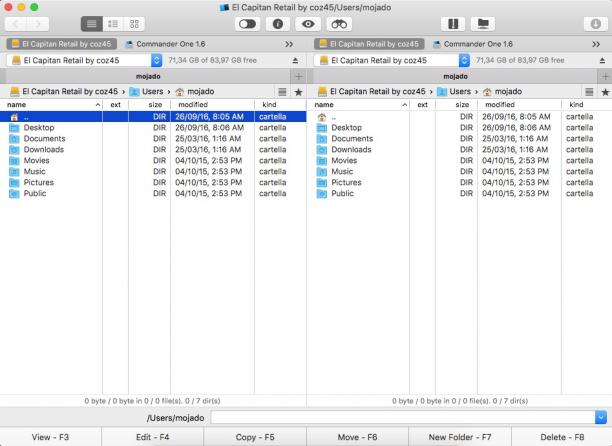Image resolution: width=612 pixels, height=446 pixels.
Task: Eject the right pane volume
Action: (602, 60)
